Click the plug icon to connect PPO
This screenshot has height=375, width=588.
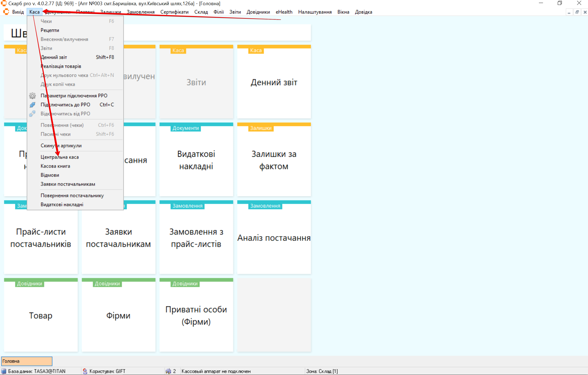pyautogui.click(x=32, y=105)
